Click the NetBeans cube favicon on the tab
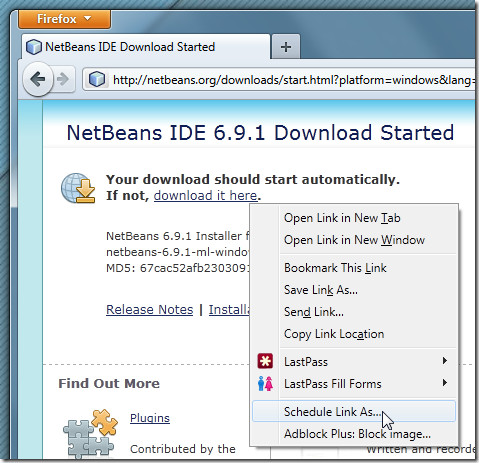The width and height of the screenshot is (479, 463). coord(34,47)
